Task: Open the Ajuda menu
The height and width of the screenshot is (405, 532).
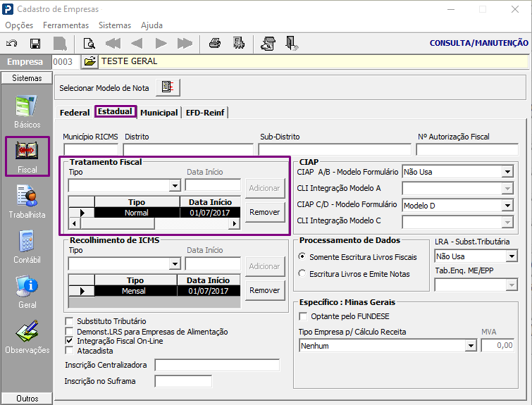Action: tap(151, 25)
